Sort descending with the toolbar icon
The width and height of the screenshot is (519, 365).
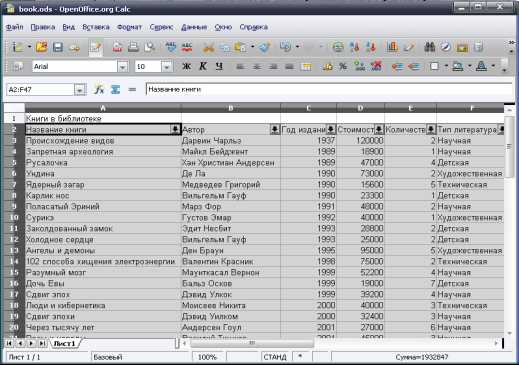[x=371, y=47]
